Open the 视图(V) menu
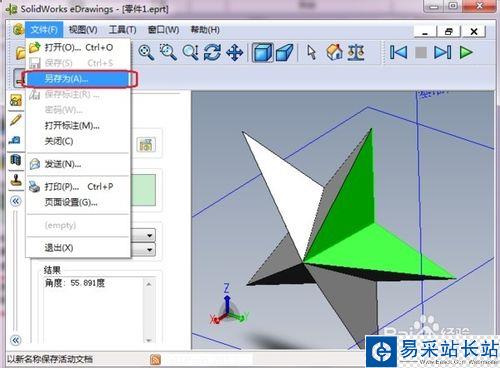Viewport: 500px width, 368px height. 83,30
